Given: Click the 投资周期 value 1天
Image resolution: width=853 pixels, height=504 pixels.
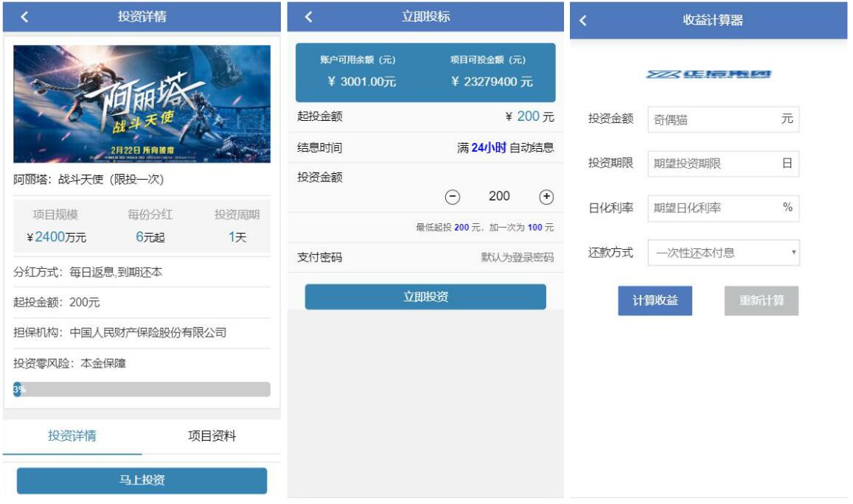Looking at the screenshot, I should tap(237, 237).
